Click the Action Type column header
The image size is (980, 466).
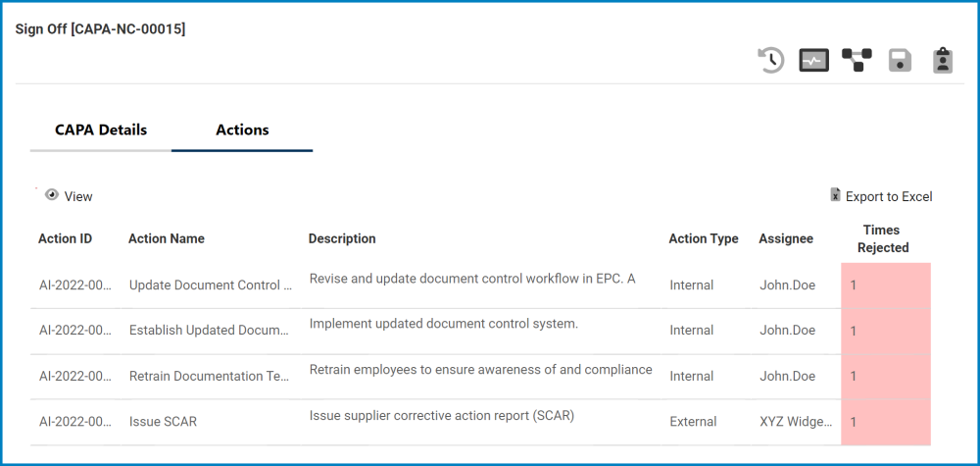(704, 238)
